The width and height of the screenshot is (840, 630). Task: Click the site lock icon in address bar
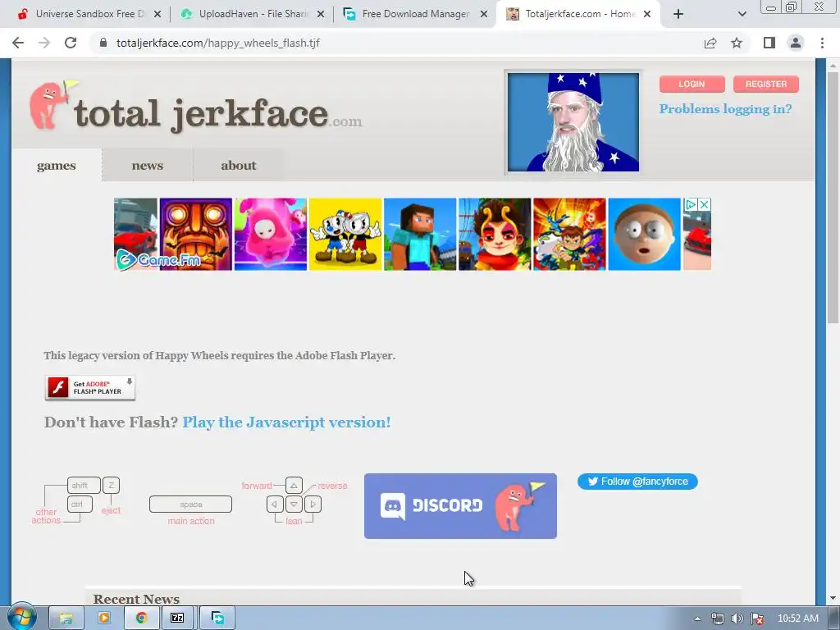coord(103,43)
